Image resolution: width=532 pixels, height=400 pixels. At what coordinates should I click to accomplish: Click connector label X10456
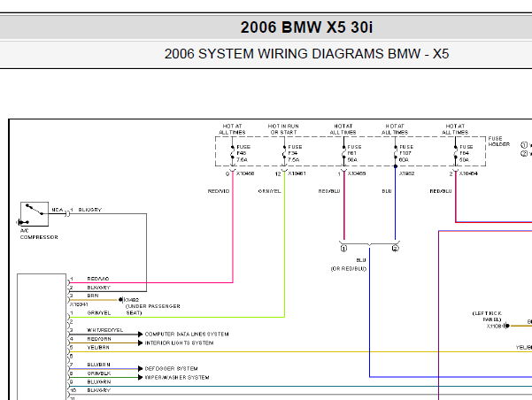245,173
